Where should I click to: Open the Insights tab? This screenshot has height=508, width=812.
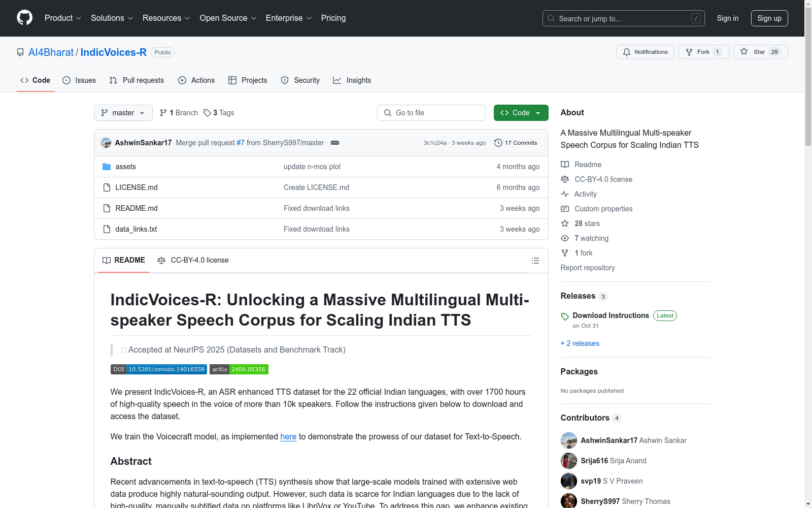352,80
